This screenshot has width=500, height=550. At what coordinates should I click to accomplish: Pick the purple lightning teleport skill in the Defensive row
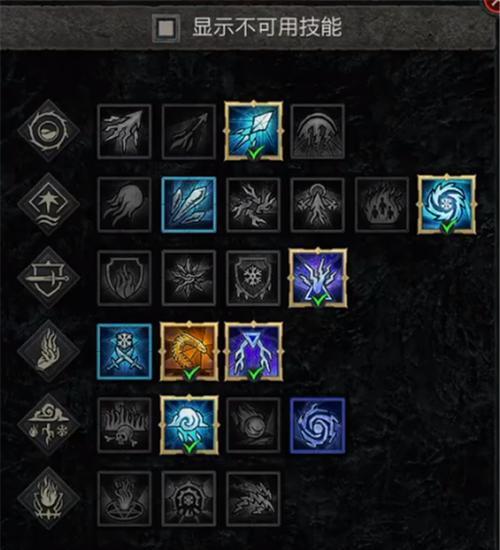[318, 277]
